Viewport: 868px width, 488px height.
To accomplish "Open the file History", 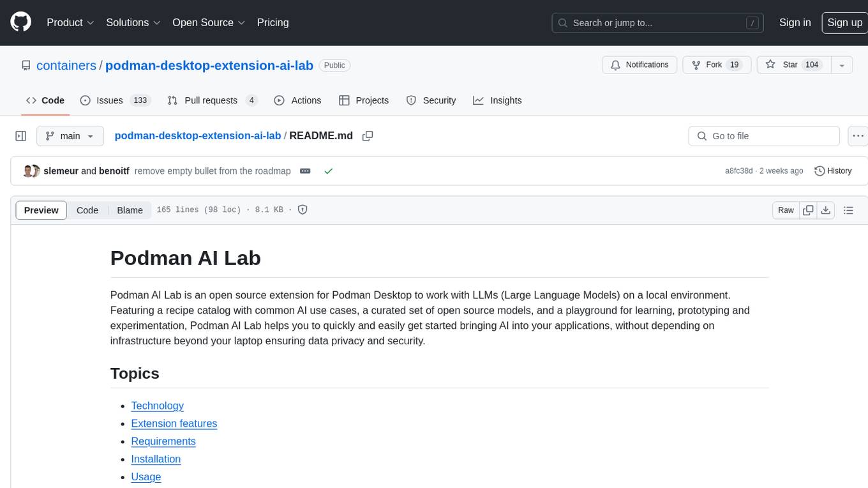I will pyautogui.click(x=833, y=171).
